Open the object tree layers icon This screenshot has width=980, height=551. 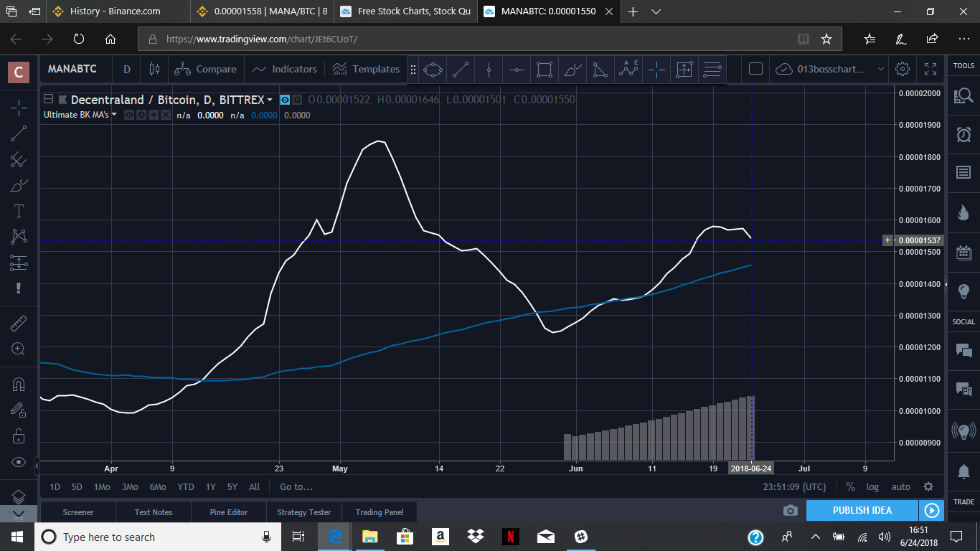pyautogui.click(x=19, y=496)
